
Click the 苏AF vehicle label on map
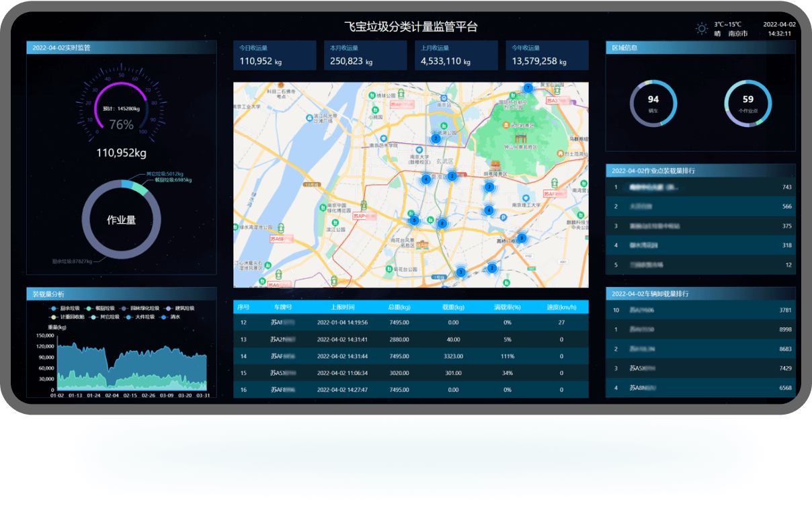click(555, 194)
